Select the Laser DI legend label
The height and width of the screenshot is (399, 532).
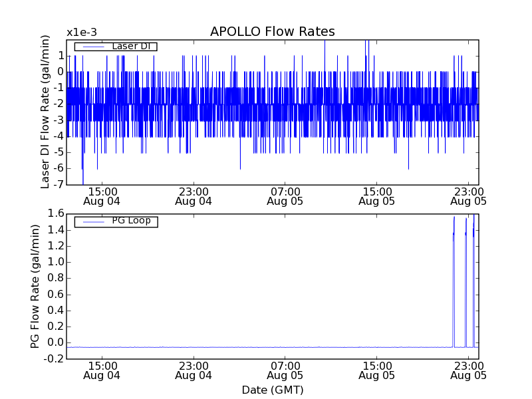130,46
